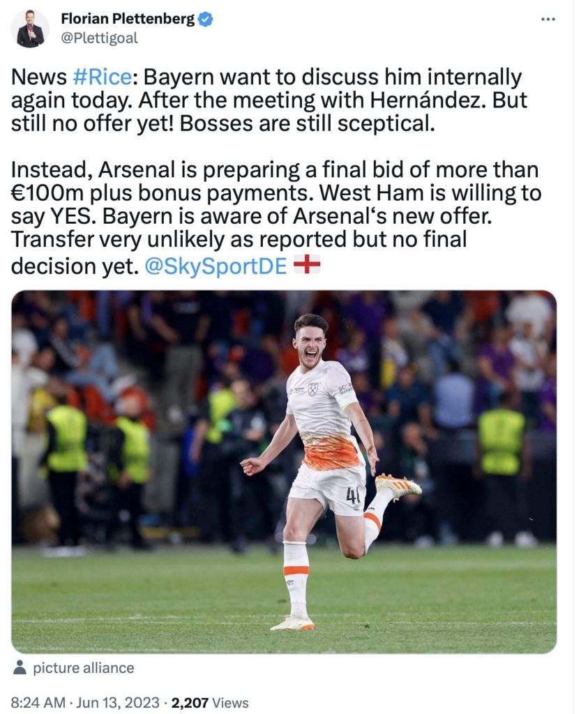The image size is (588, 714).
Task: Click the person icon beside picture alliance
Action: 21,668
